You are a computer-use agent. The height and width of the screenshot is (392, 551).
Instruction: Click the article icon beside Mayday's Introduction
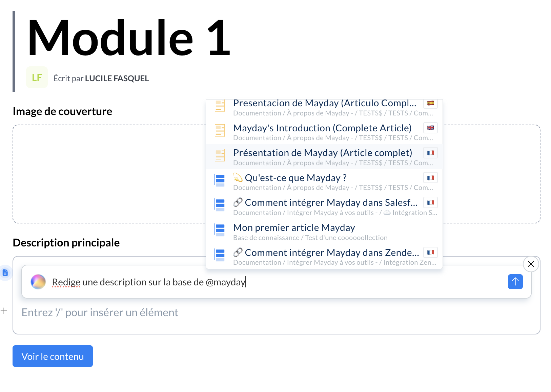click(220, 130)
